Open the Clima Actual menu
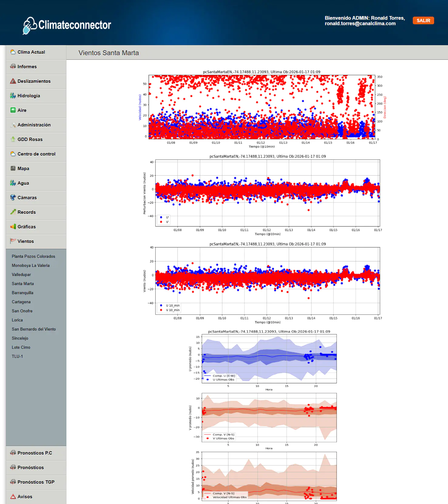 (x=31, y=52)
